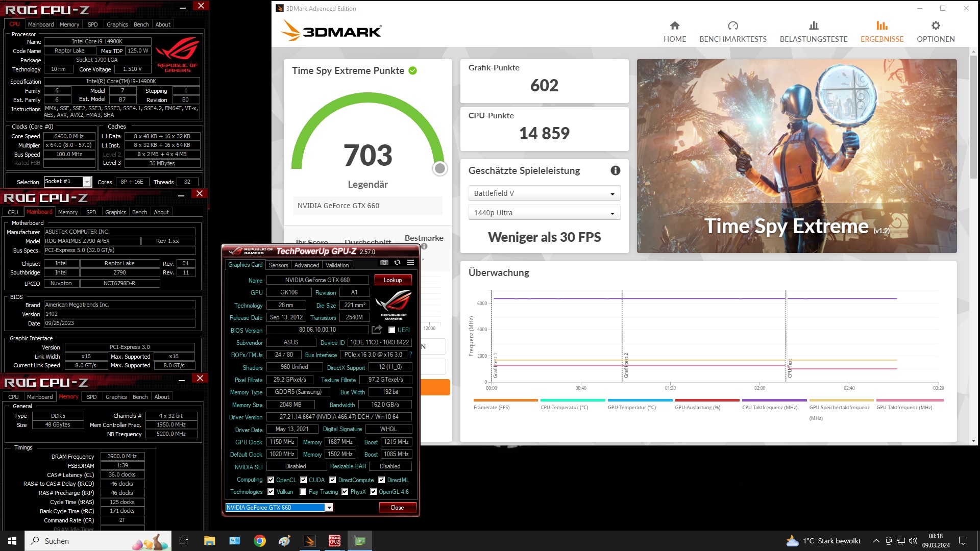Open Task View in the taskbar
The image size is (980, 551).
pyautogui.click(x=184, y=541)
